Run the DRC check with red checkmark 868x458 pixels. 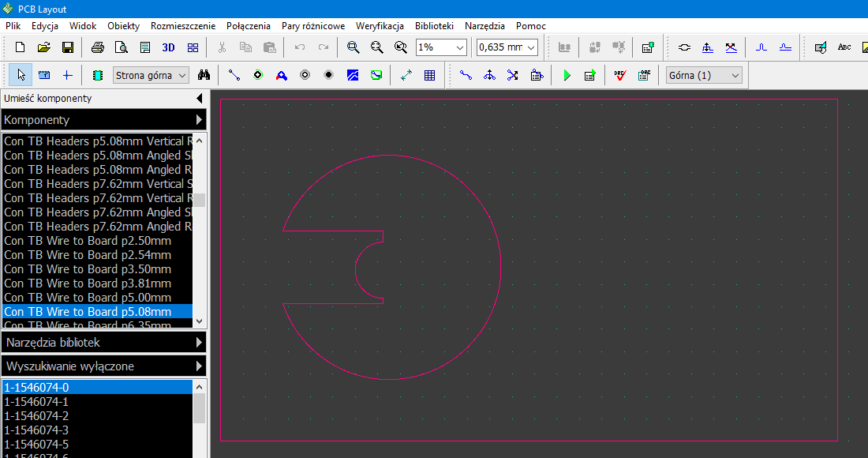(620, 76)
